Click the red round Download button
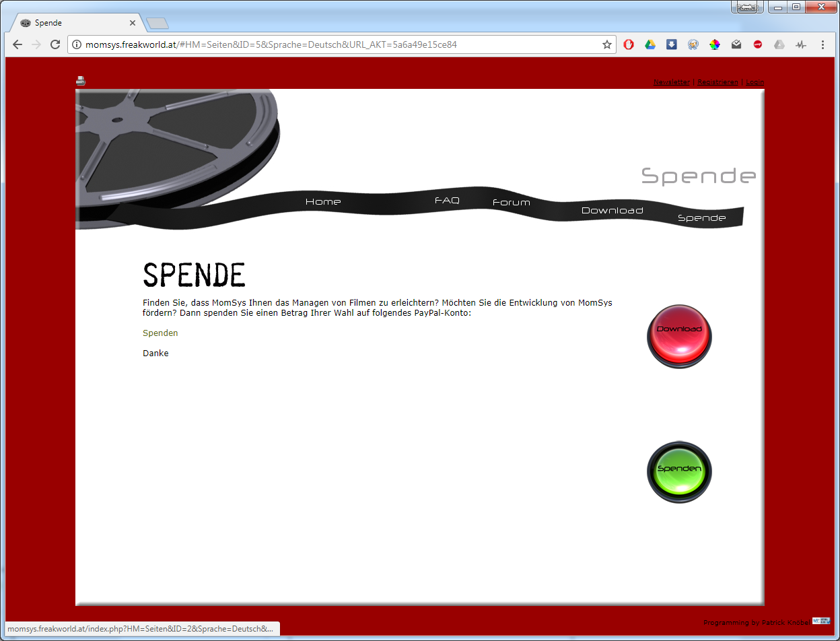Image resolution: width=840 pixels, height=641 pixels. tap(679, 336)
